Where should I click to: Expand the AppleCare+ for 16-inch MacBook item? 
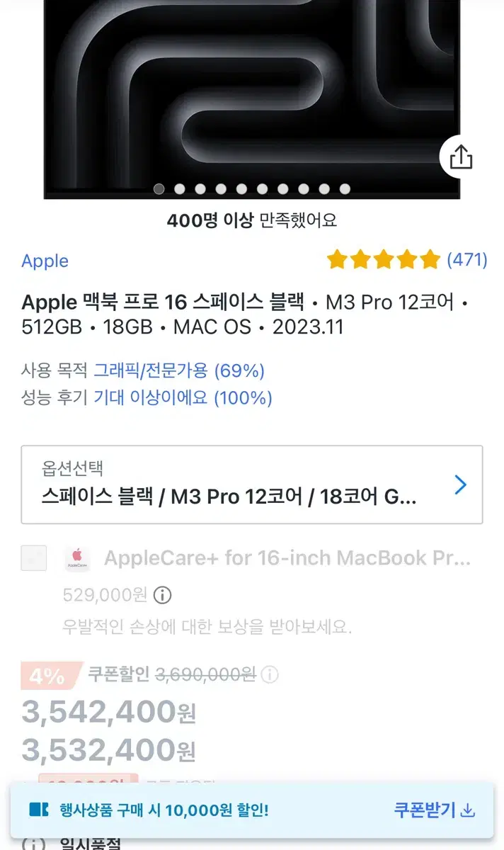coord(287,558)
